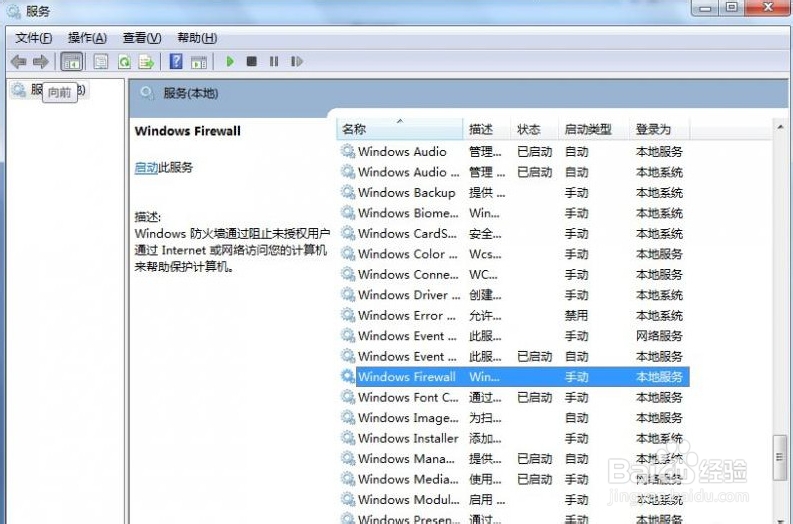793x524 pixels.
Task: Sort by the 描述 column header
Action: click(x=487, y=129)
